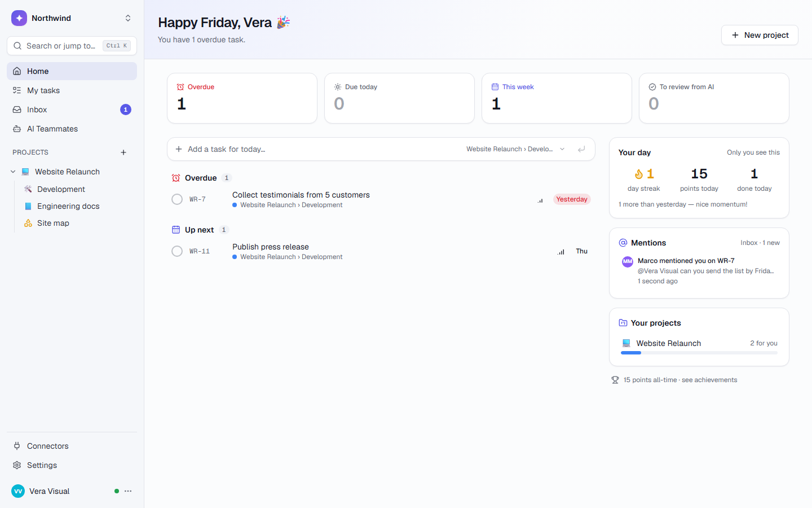Screen dimensions: 812x508
Task: Click the New project button
Action: pos(760,35)
